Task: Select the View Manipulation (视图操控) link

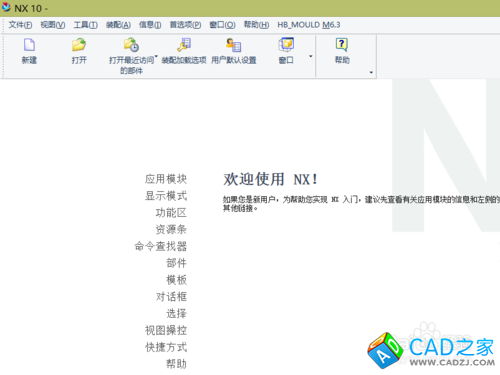Action: pos(166,330)
